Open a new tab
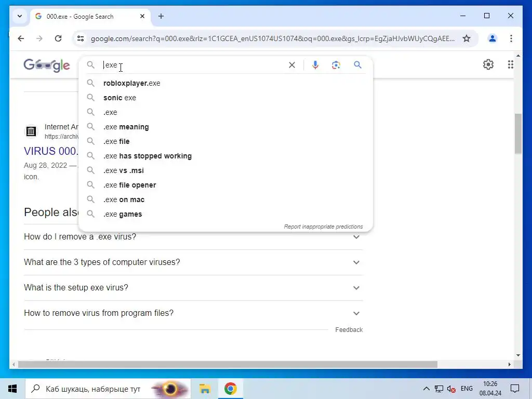This screenshot has height=399, width=532. pyautogui.click(x=161, y=16)
